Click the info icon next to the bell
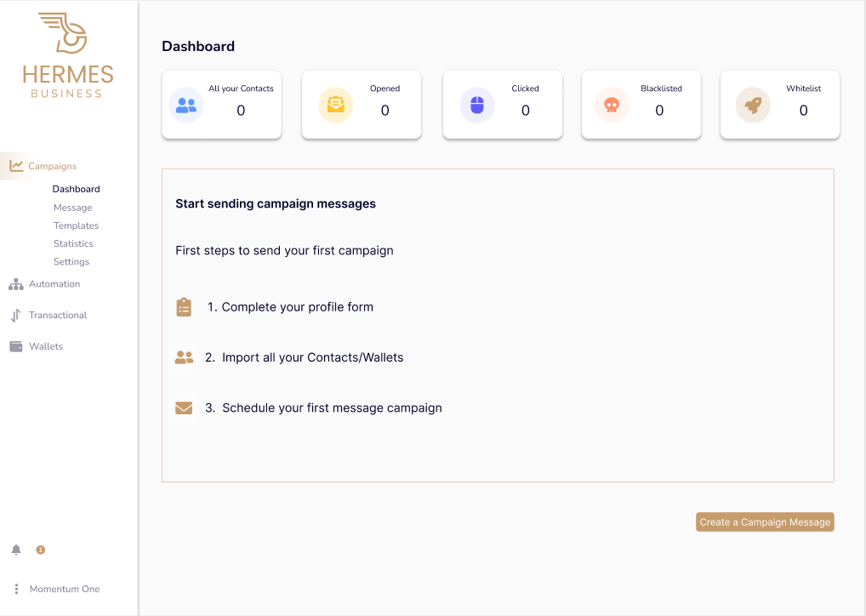The width and height of the screenshot is (866, 616). pyautogui.click(x=40, y=550)
